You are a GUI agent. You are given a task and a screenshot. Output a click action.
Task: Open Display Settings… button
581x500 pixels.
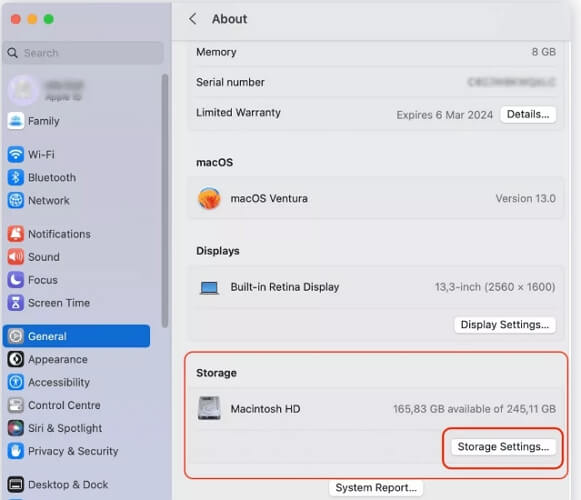pyautogui.click(x=505, y=325)
